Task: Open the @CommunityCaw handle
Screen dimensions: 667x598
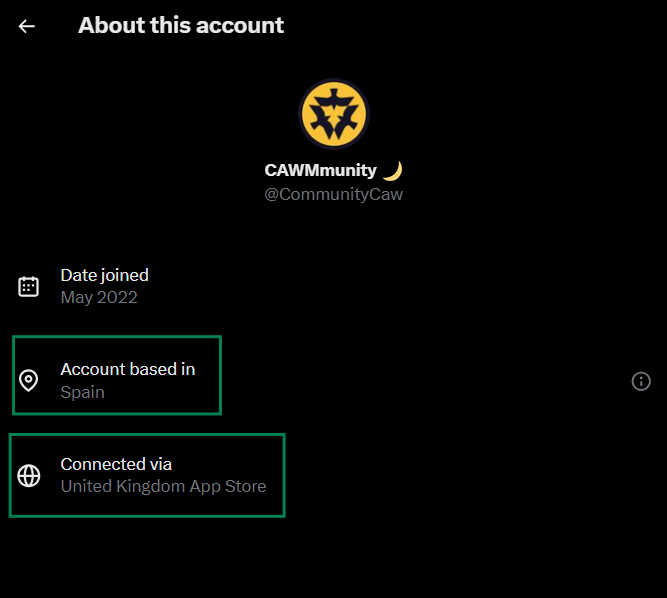Action: 334,194
